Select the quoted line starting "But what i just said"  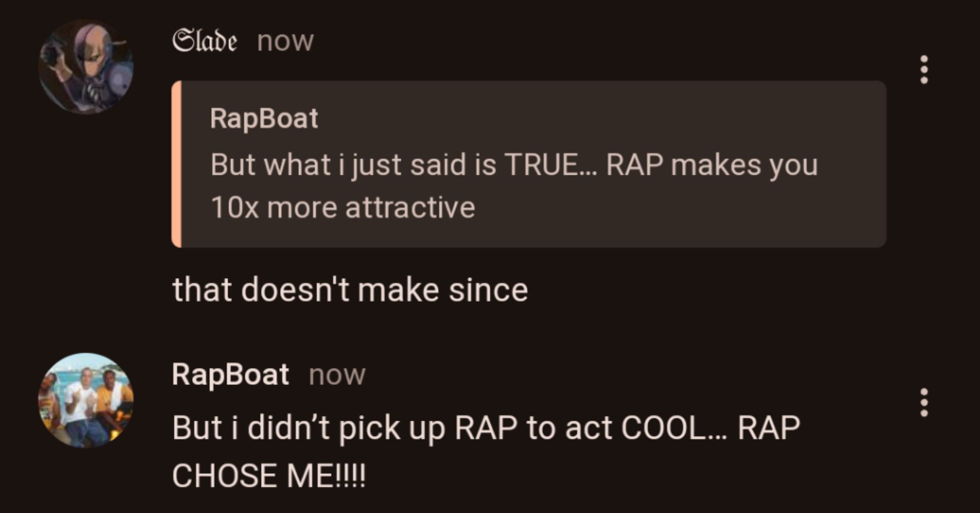[513, 165]
